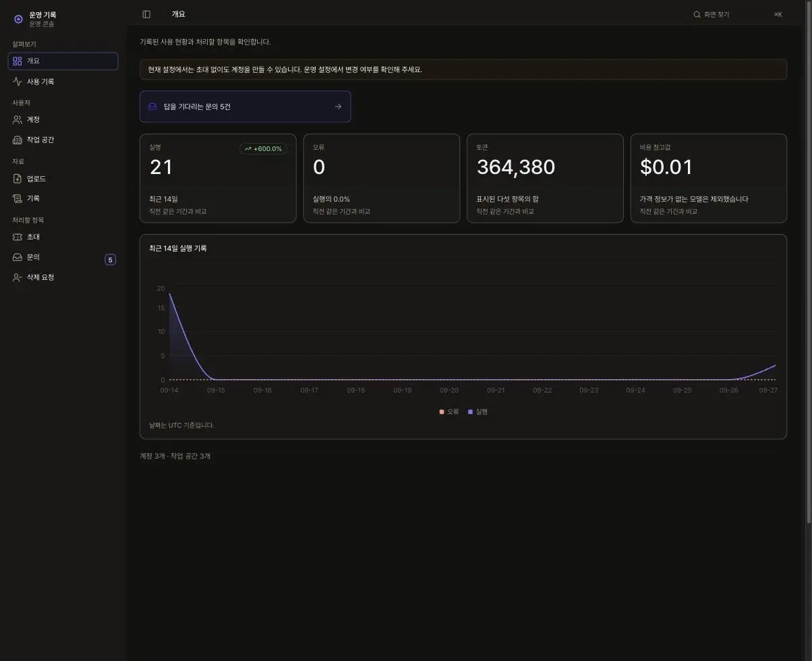This screenshot has height=661, width=812.
Task: Click the 작업 공간 building icon
Action: point(18,140)
